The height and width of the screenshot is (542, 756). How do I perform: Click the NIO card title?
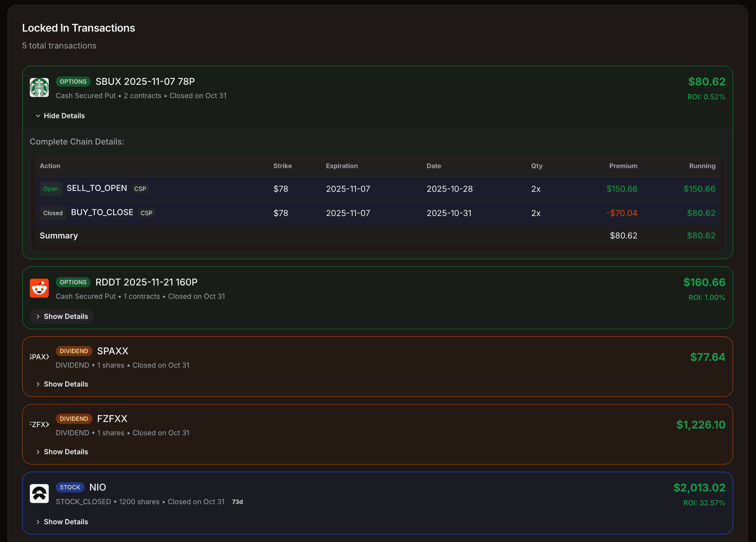pyautogui.click(x=98, y=487)
